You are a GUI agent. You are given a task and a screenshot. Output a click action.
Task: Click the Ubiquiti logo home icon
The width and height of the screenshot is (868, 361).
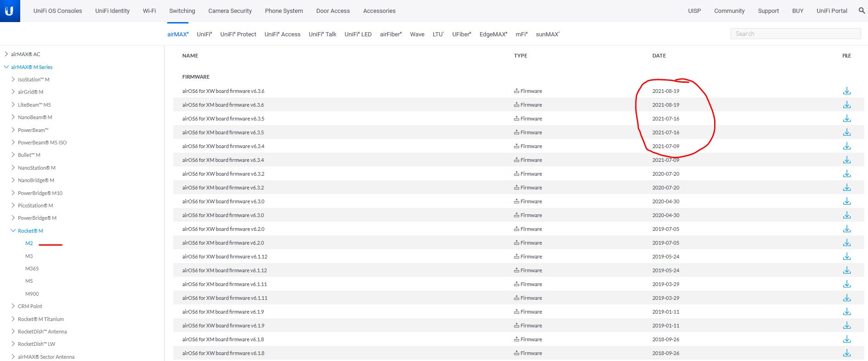tap(10, 11)
